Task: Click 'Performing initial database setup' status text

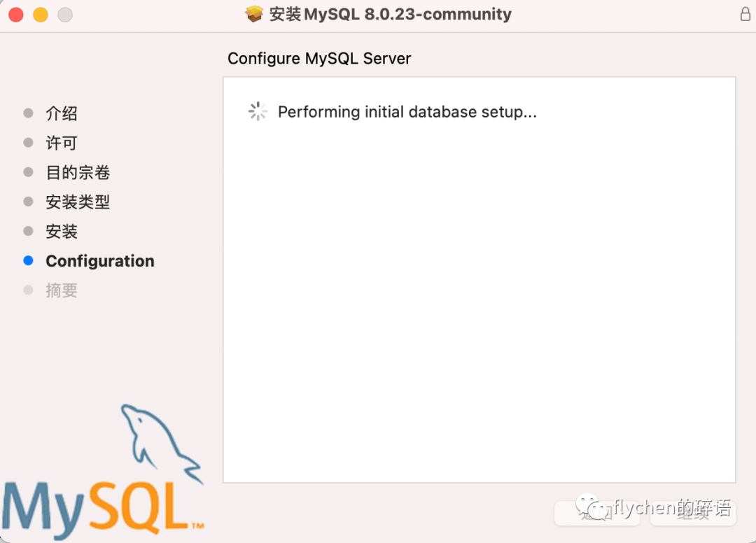Action: point(407,112)
